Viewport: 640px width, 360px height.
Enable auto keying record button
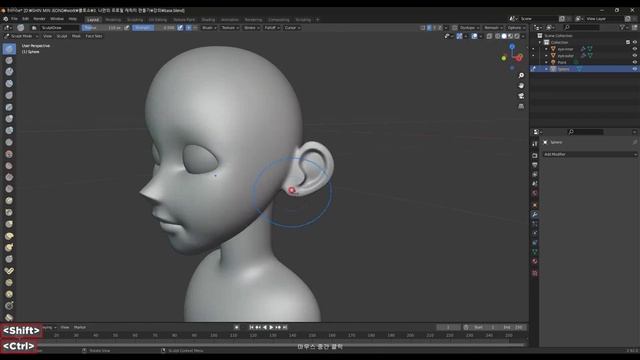237,327
